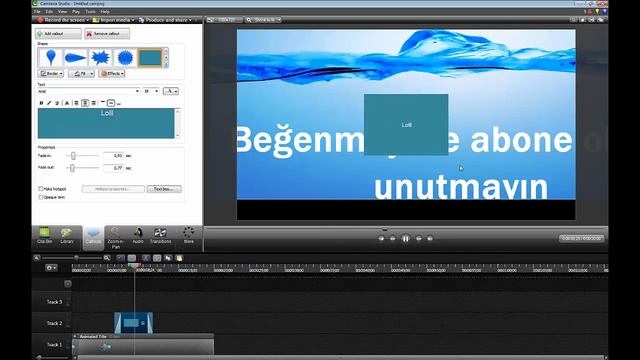Select the pin-shaped callout

click(x=50, y=58)
